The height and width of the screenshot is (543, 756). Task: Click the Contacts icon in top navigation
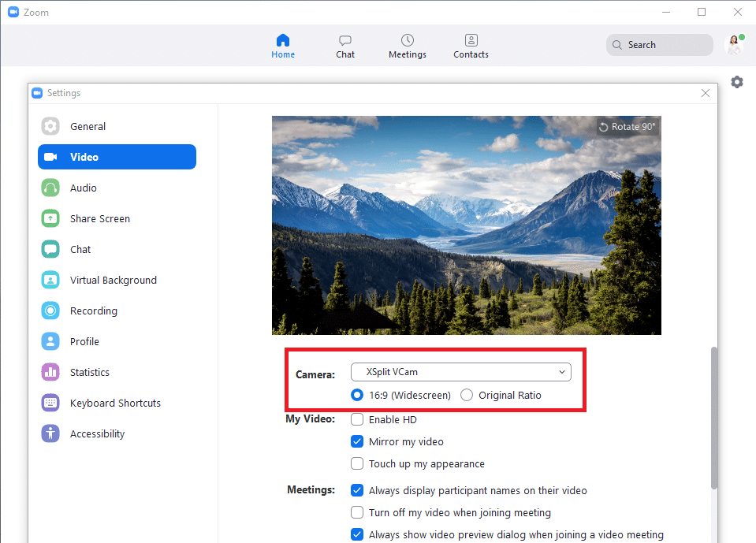click(471, 40)
